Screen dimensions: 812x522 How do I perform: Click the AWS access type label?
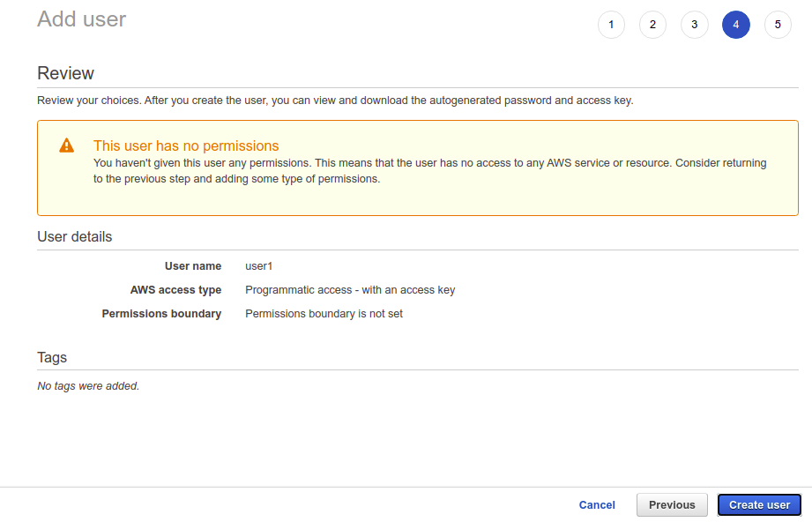[175, 289]
